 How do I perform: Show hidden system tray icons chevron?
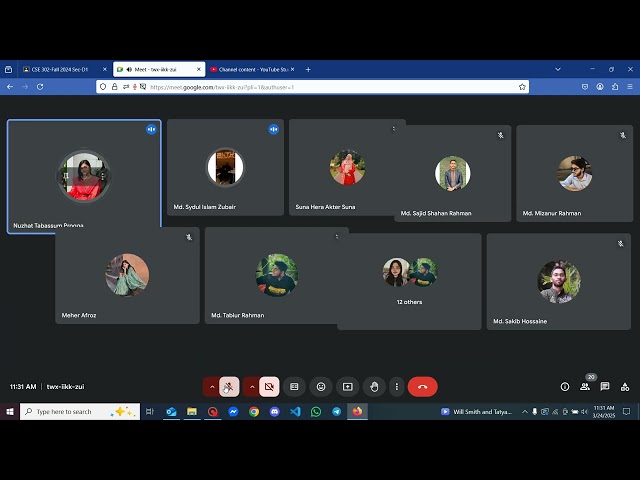pos(524,411)
